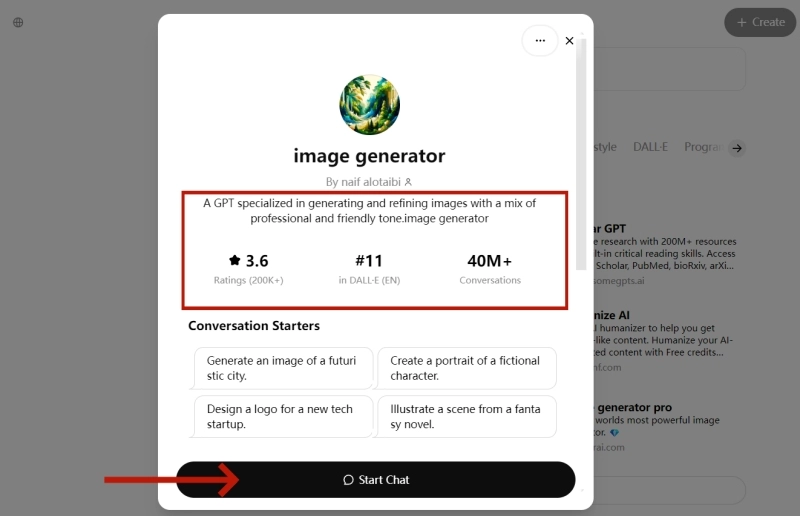Select the 'Illustrate a scene from a fantasy novel' starter
This screenshot has width=800, height=516.
466,416
